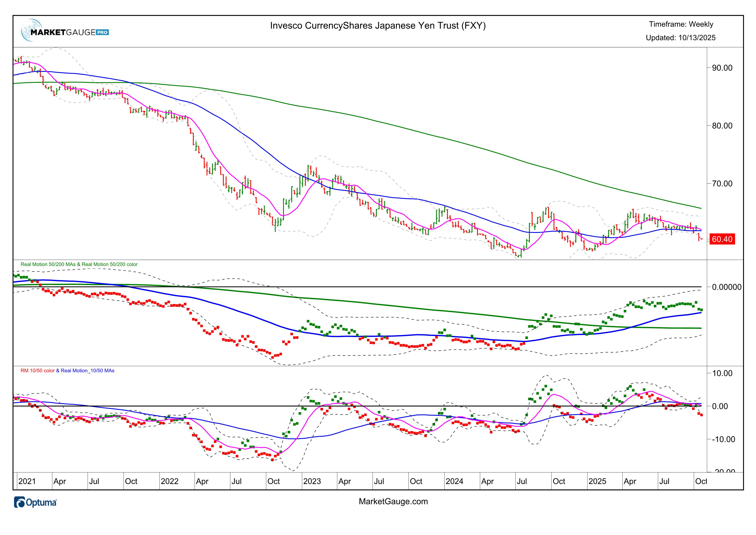Click the 80.00 price axis label
Viewport: 756px width, 535px height.
tap(722, 126)
